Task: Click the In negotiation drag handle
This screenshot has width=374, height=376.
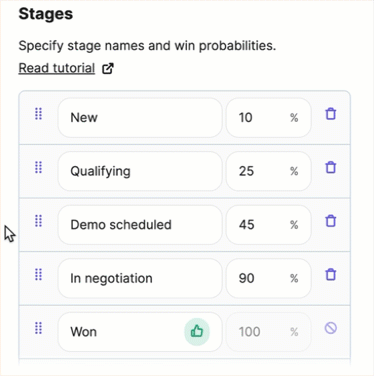Action: [x=39, y=275]
